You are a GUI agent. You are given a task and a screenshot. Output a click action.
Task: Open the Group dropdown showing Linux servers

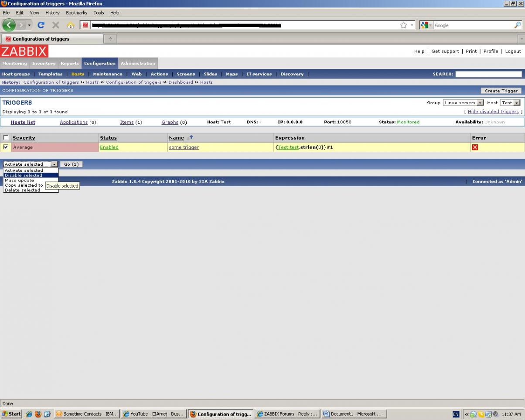pos(463,102)
